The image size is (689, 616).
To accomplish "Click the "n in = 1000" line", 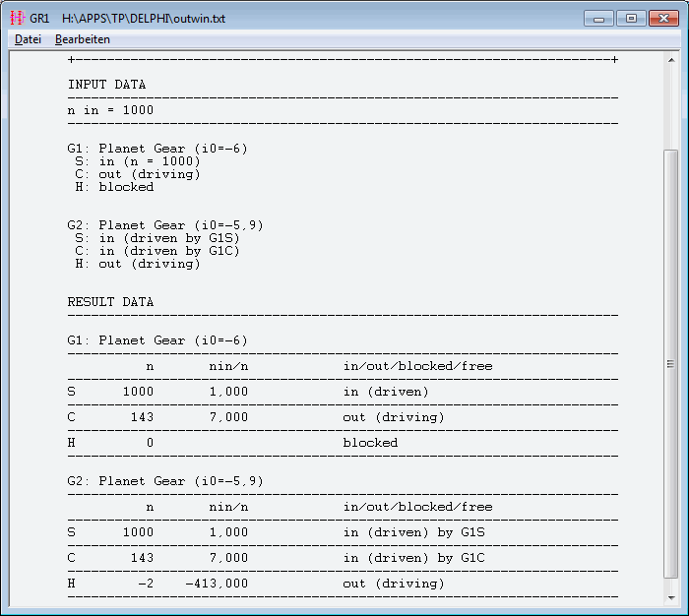I will click(x=110, y=110).
